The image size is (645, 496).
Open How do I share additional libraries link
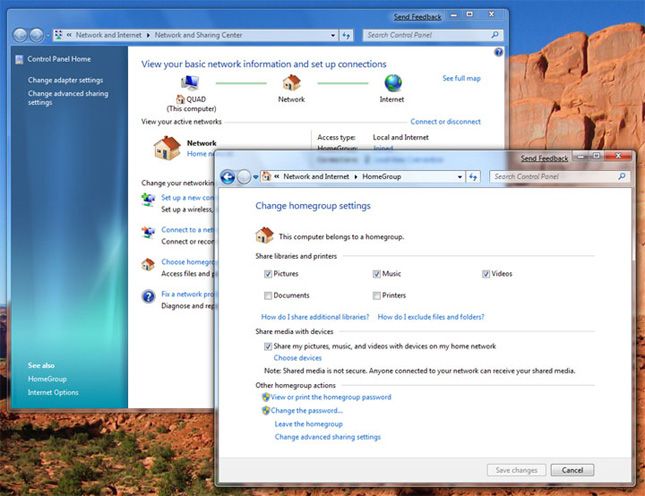tap(315, 317)
